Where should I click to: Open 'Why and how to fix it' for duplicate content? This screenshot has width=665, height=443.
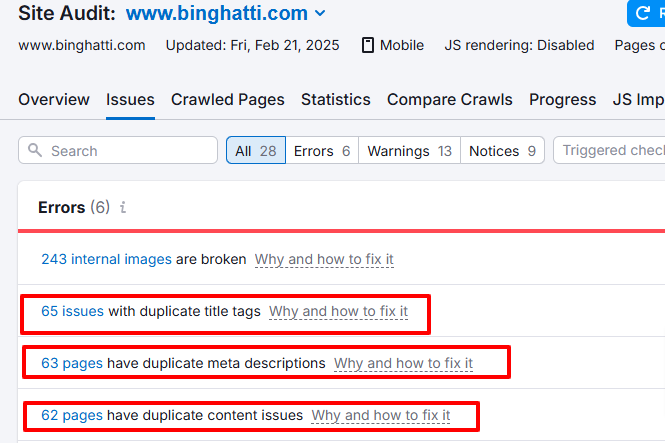381,415
